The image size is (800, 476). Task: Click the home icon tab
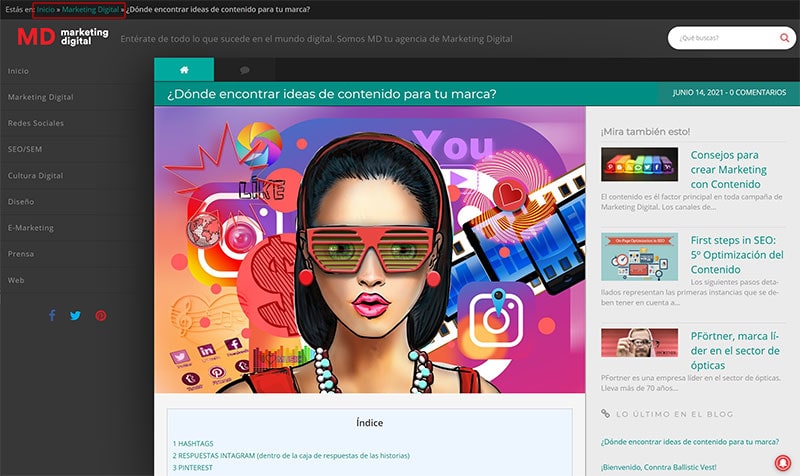tap(184, 70)
